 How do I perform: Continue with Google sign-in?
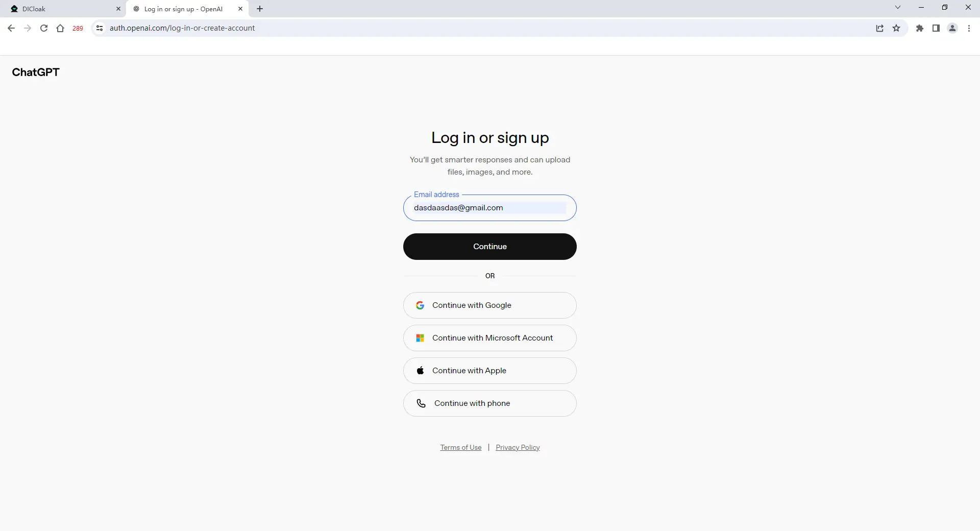click(x=490, y=305)
